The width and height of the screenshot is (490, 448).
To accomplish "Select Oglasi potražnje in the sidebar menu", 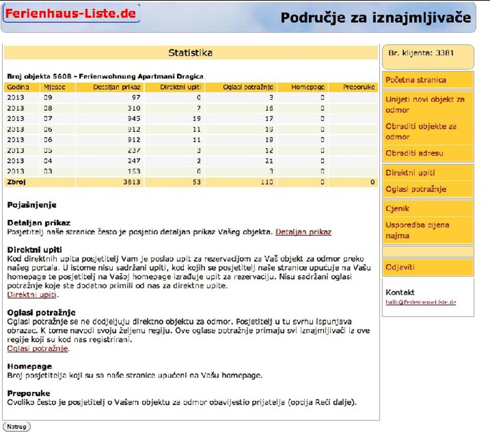I will [416, 189].
